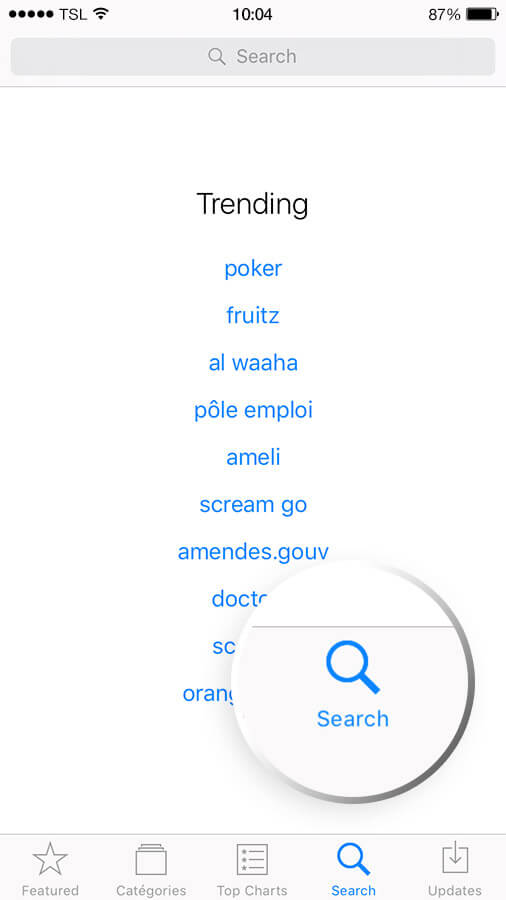The height and width of the screenshot is (900, 506).
Task: Select trending term amendes.gouv
Action: [x=253, y=552]
